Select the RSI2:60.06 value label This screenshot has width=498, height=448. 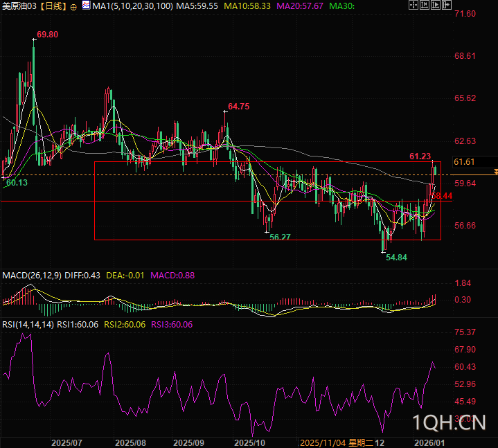click(125, 325)
